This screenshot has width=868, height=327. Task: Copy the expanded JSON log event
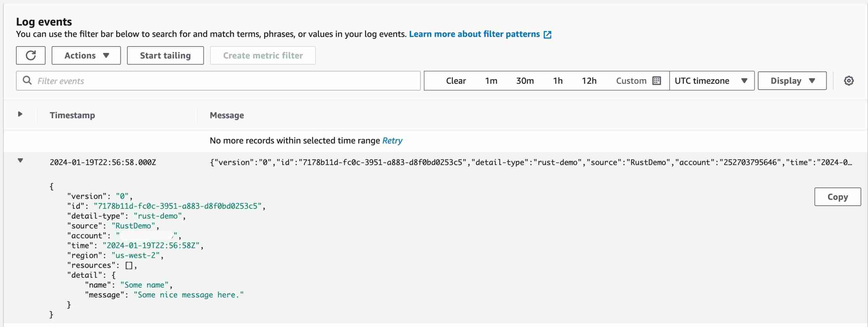click(x=837, y=197)
